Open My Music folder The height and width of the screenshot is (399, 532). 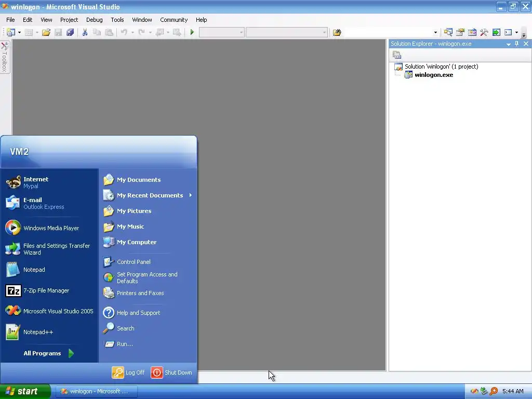(x=148, y=227)
